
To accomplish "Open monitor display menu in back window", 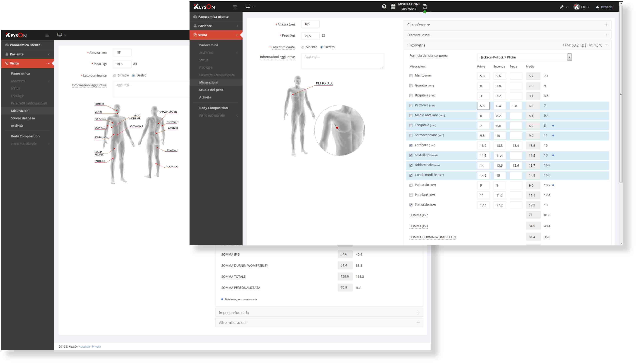I will pyautogui.click(x=62, y=35).
